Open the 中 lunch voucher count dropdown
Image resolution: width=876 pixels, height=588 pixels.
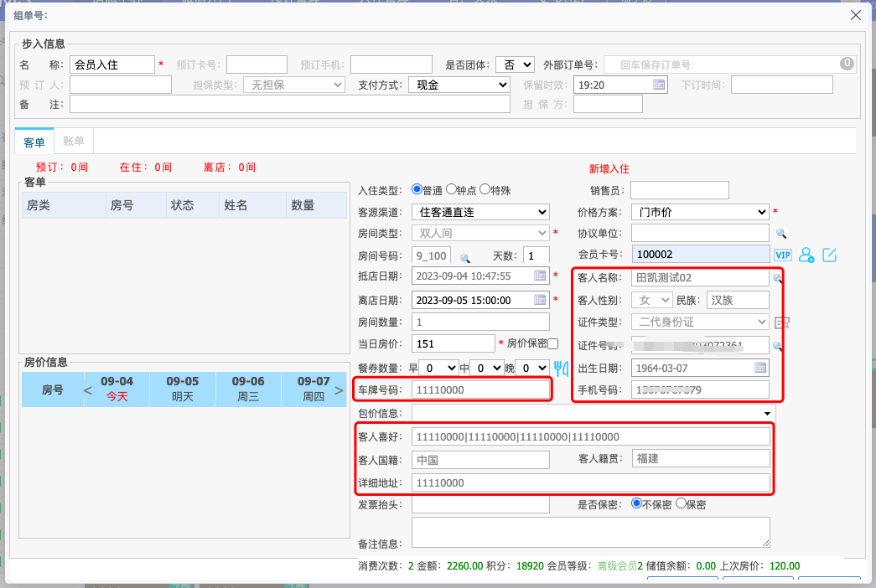click(x=486, y=368)
